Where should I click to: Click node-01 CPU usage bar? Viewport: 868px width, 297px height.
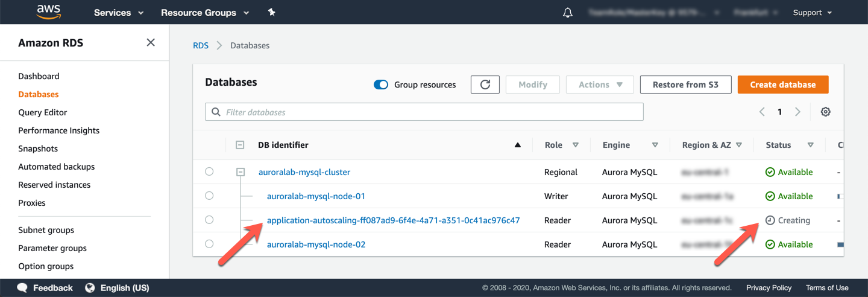click(840, 196)
